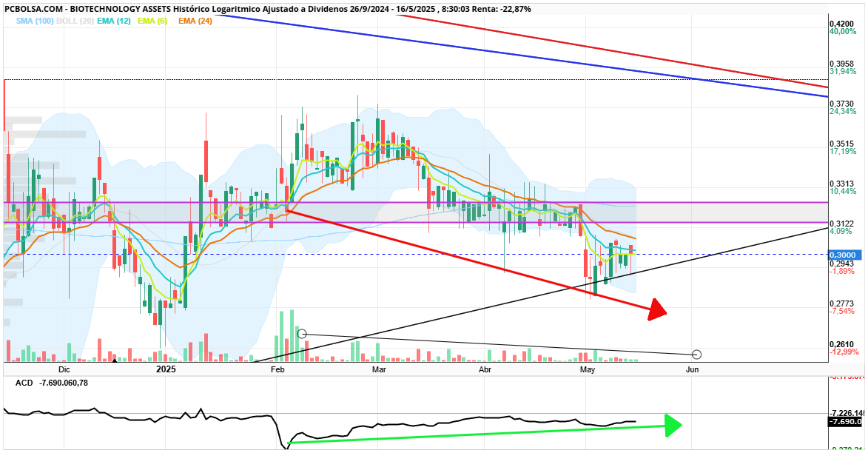
Task: Click the 0,3122 price axis label
Action: click(x=841, y=224)
